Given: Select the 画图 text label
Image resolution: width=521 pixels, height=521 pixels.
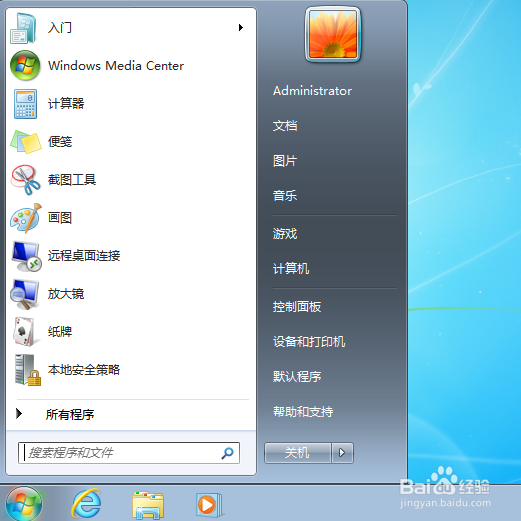Looking at the screenshot, I should point(60,218).
